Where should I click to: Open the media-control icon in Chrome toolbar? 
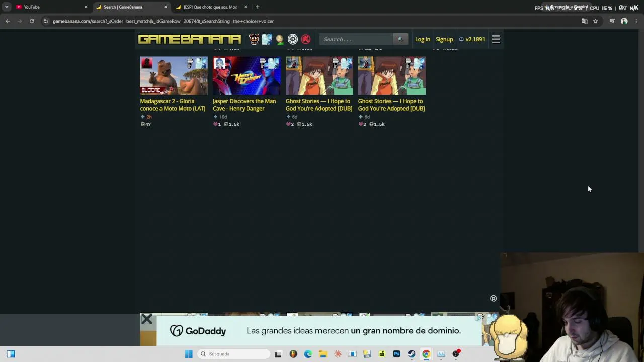(x=612, y=21)
